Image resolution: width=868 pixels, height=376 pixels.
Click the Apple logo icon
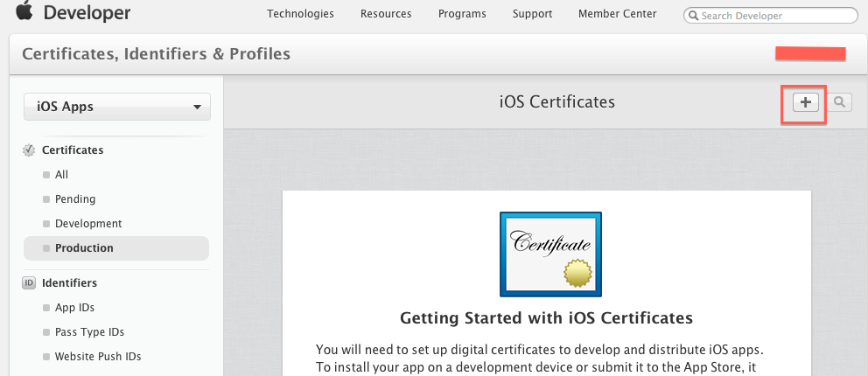(24, 10)
